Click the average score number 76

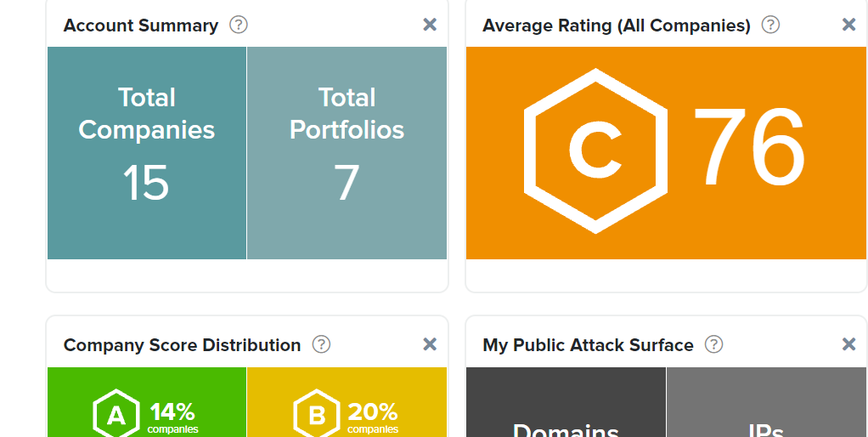(x=749, y=150)
